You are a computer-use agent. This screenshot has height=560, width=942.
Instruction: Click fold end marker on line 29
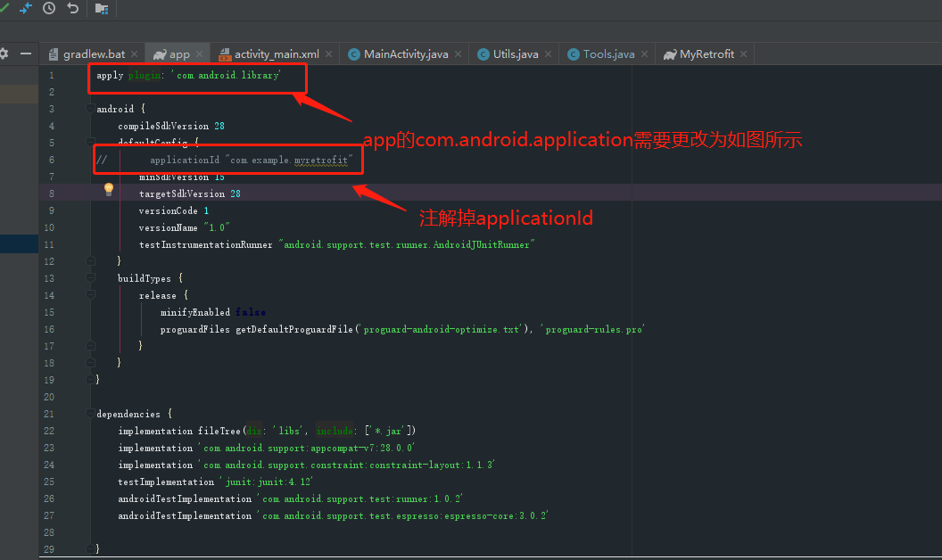click(x=90, y=548)
